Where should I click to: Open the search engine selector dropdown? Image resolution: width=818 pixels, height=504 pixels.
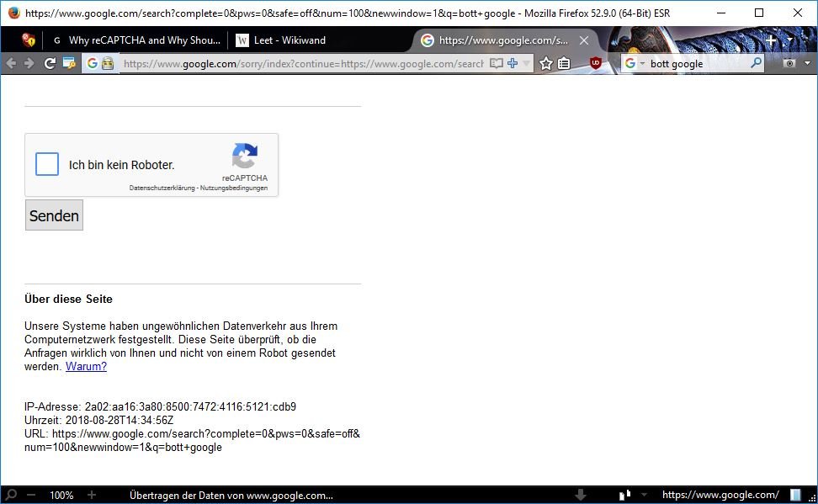click(x=635, y=64)
